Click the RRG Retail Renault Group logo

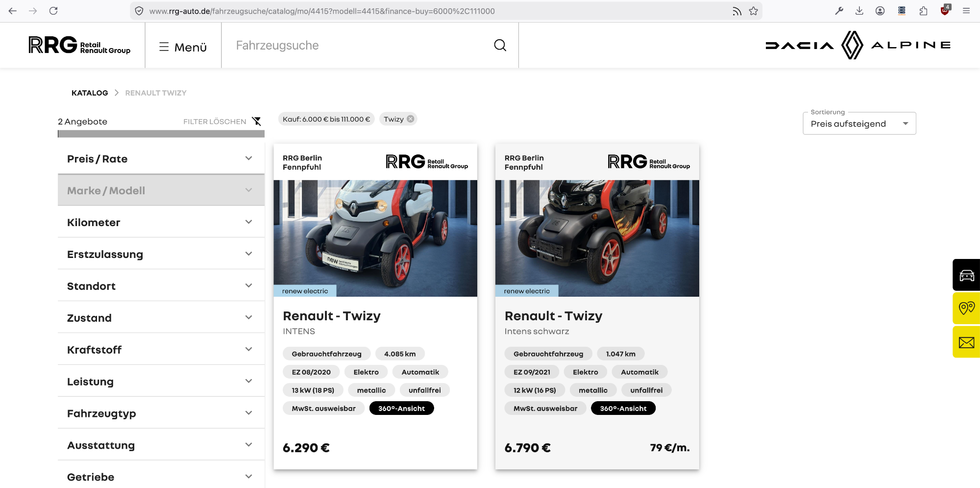click(x=79, y=45)
